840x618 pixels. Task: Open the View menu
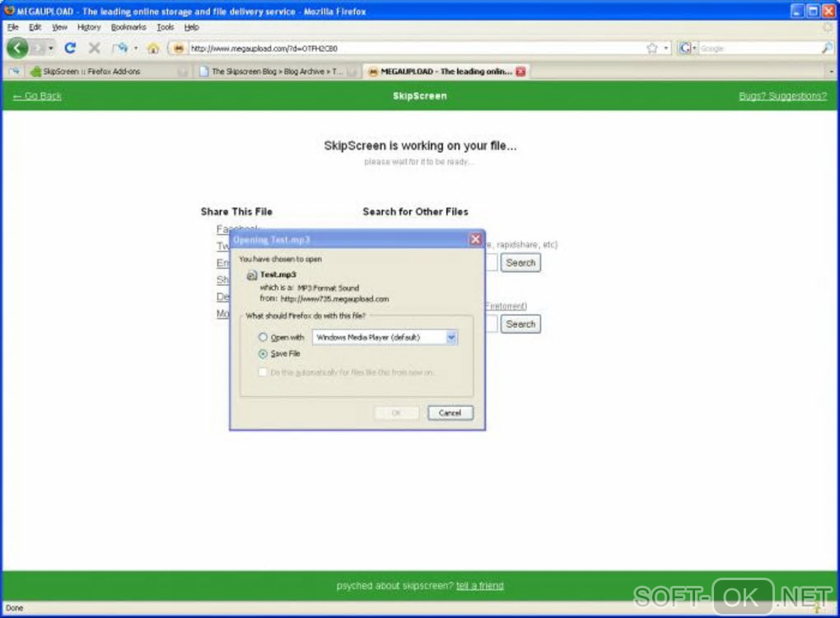tap(59, 27)
